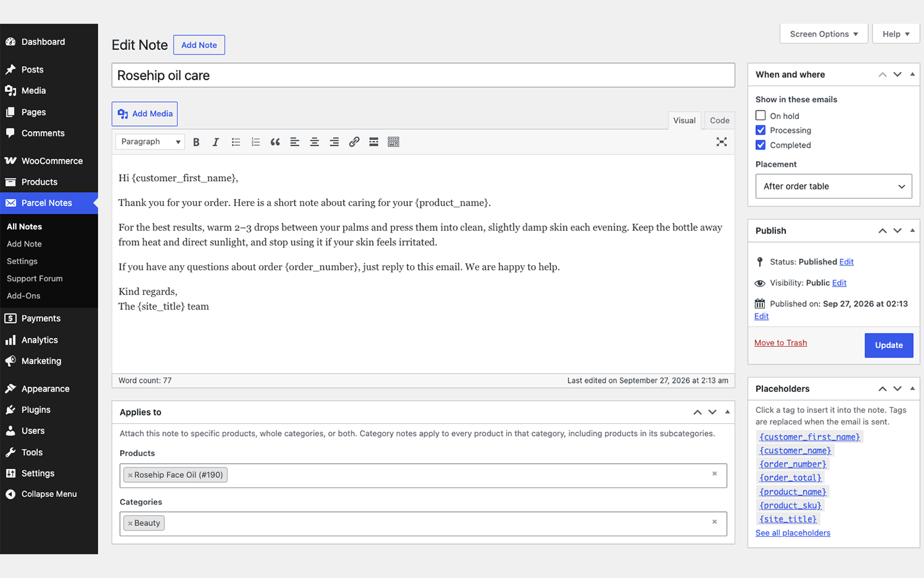
Task: Click the Move to Trash link
Action: pyautogui.click(x=781, y=343)
